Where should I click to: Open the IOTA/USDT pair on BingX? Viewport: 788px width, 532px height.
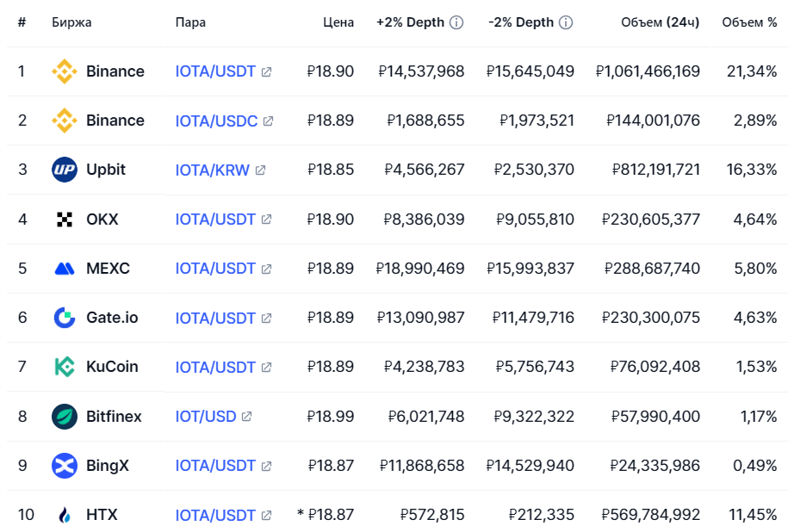(215, 466)
